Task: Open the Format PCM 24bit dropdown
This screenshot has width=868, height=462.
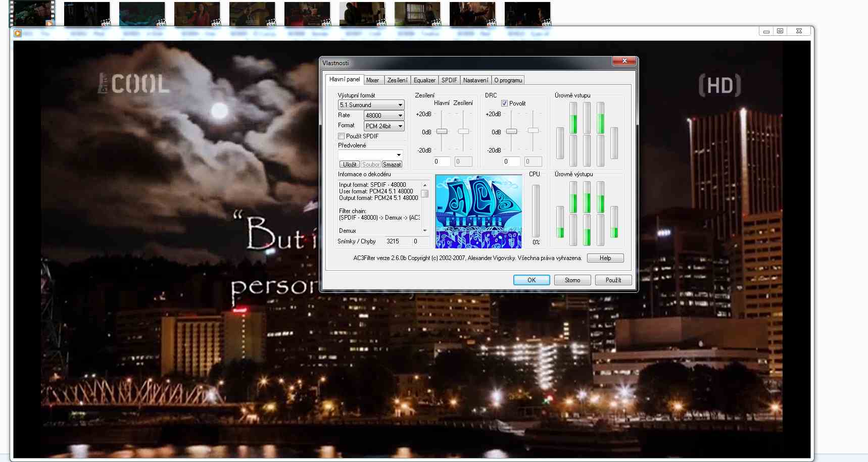Action: tap(384, 126)
